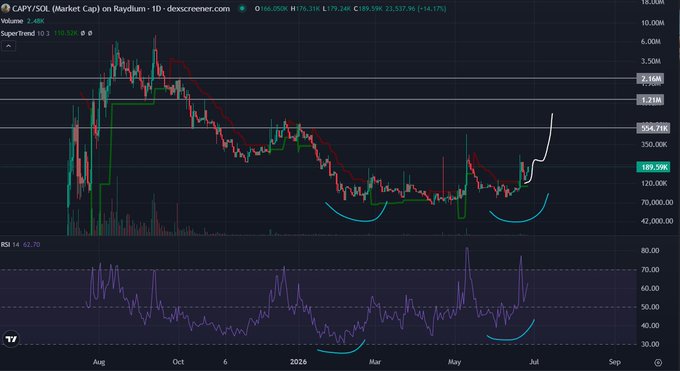Click the 120.00K price axis value
This screenshot has width=680, height=371.
click(x=654, y=183)
